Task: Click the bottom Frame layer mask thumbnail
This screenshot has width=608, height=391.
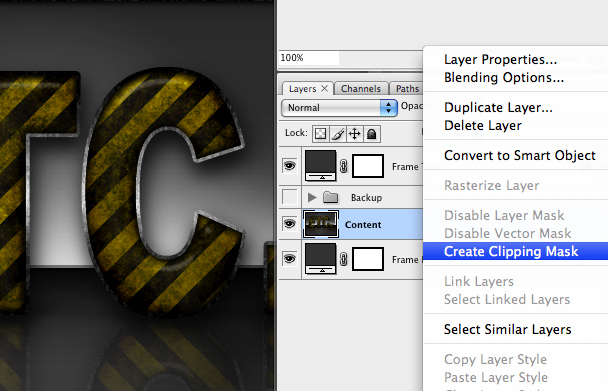Action: tap(368, 259)
